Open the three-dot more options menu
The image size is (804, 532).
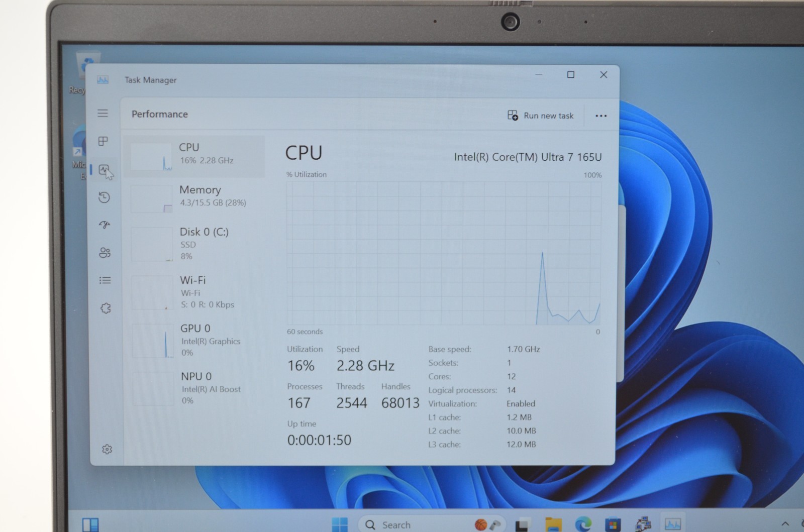point(601,116)
